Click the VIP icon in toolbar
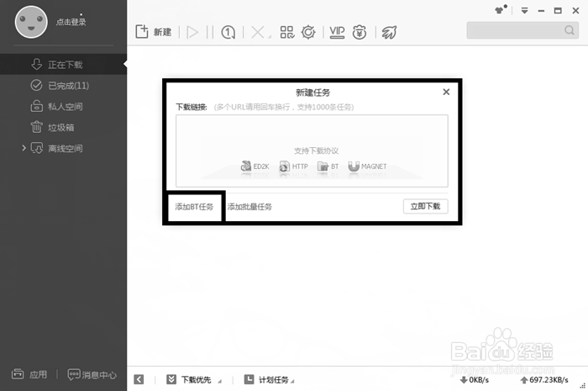Image resolution: width=588 pixels, height=391 pixels. [x=337, y=32]
